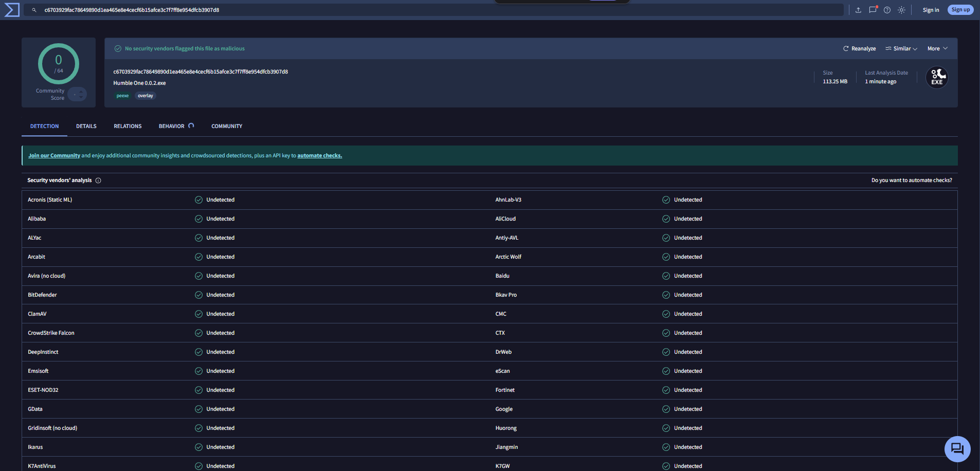Viewport: 980px width, 471px height.
Task: Click the Huorong vendor name
Action: point(506,428)
